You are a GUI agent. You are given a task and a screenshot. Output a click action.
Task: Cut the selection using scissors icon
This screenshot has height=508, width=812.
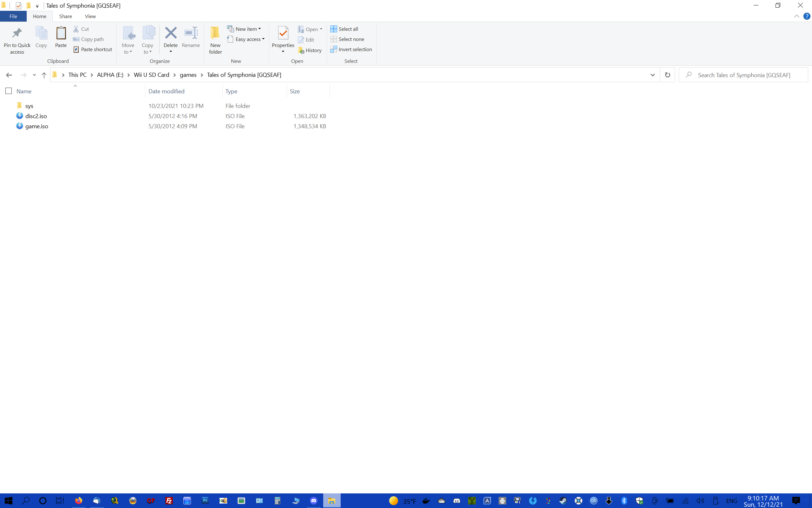[x=81, y=29]
